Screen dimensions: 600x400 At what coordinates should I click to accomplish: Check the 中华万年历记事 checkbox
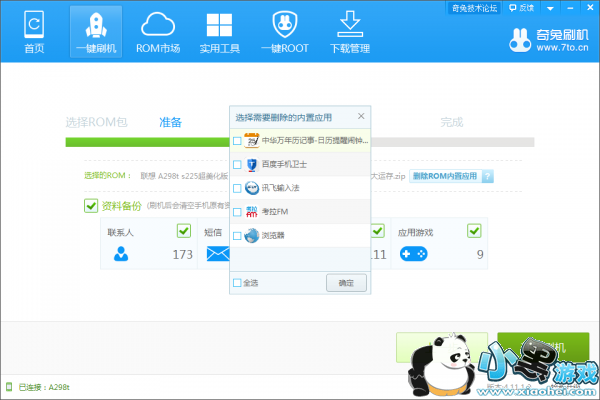pos(237,141)
